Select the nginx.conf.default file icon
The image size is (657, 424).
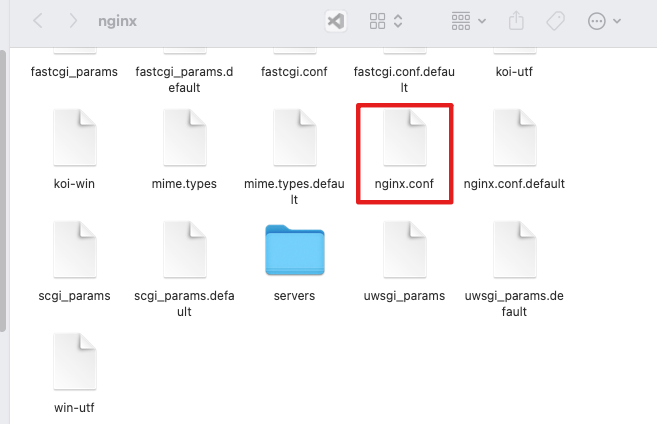tap(515, 137)
